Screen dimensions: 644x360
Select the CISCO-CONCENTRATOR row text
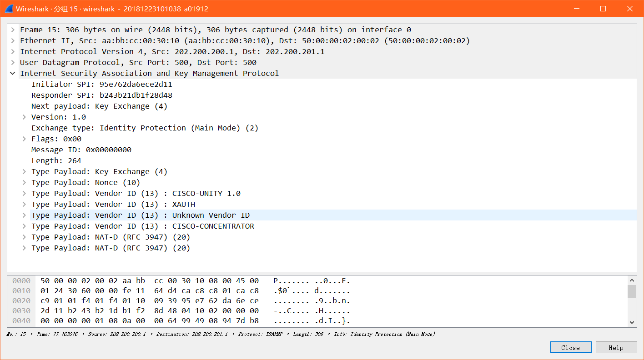pos(143,226)
